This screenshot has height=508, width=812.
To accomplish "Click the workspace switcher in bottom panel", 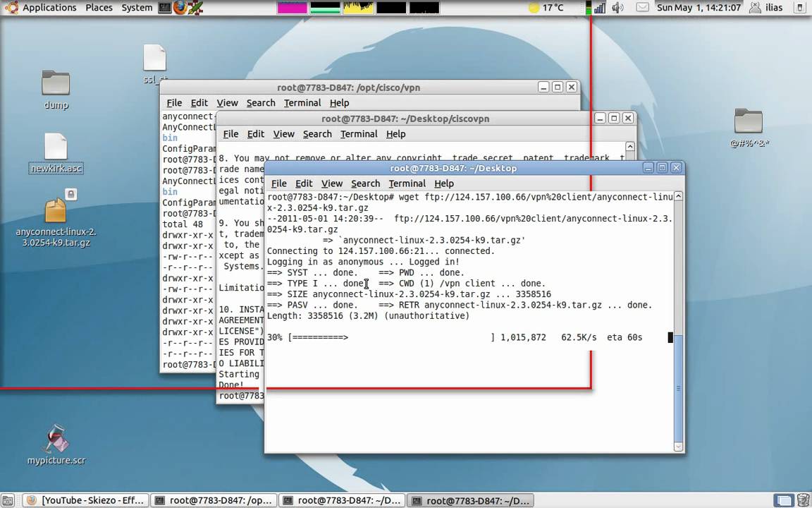I will [783, 500].
